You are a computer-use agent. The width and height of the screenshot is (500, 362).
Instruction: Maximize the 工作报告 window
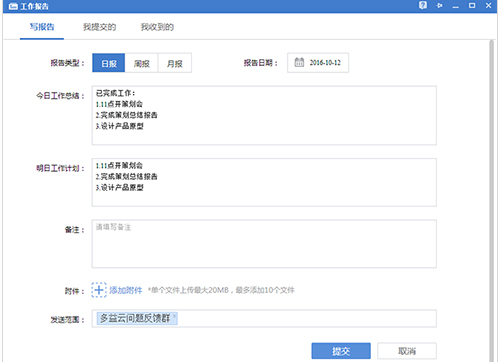[x=472, y=5]
